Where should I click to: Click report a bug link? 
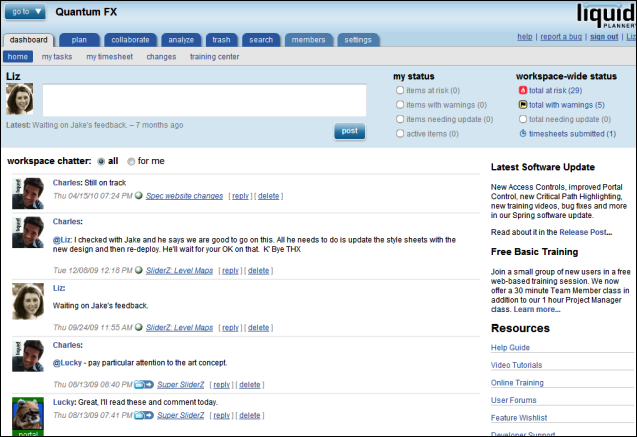click(561, 37)
